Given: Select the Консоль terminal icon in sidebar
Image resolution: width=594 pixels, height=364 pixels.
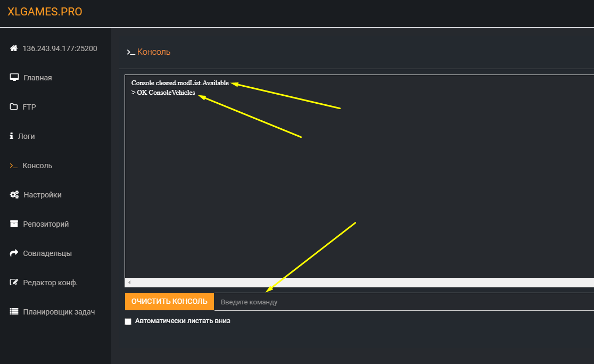Looking at the screenshot, I should click(x=14, y=166).
